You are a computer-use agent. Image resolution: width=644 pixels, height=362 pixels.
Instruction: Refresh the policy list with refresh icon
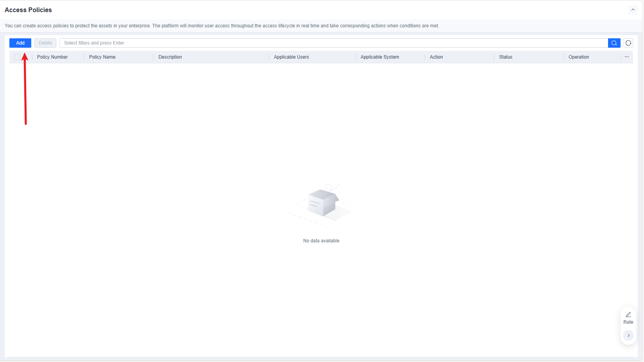[x=628, y=43]
